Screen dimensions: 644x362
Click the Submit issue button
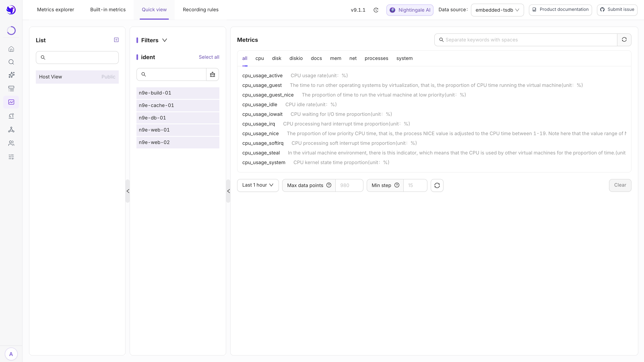(x=617, y=10)
